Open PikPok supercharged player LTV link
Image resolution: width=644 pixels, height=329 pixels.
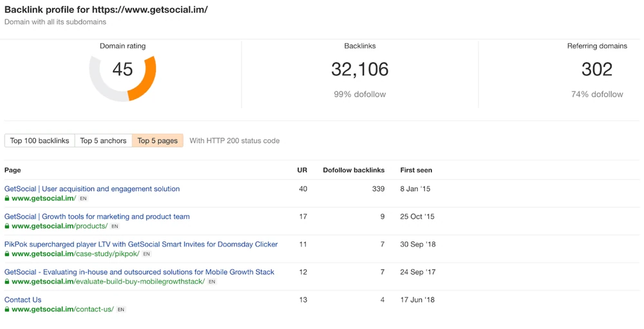(x=141, y=245)
